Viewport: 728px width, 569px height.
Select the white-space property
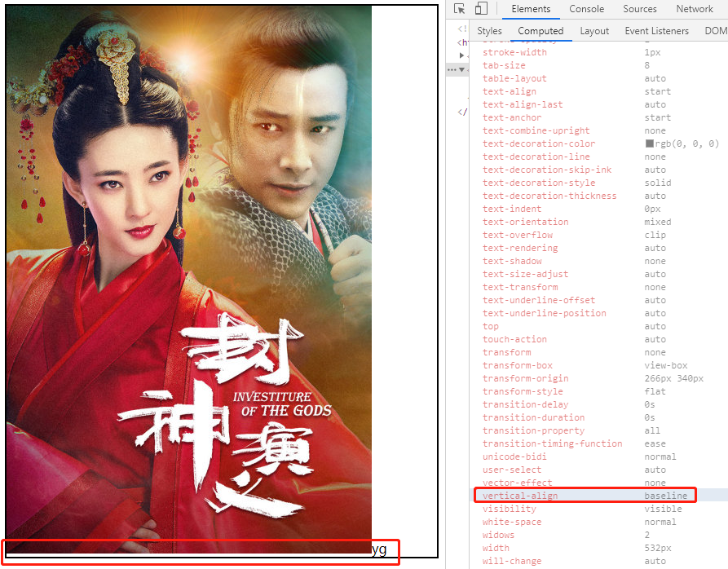pyautogui.click(x=512, y=522)
